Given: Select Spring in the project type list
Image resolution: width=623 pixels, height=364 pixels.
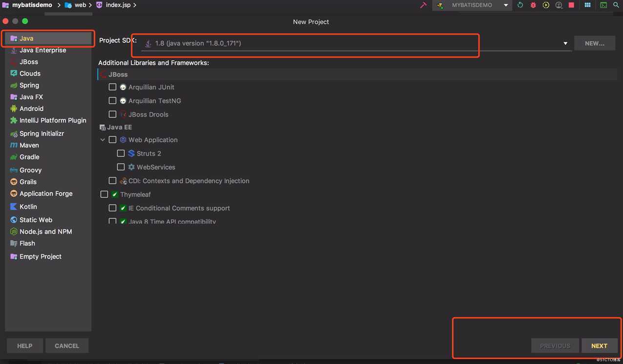Looking at the screenshot, I should (48, 85).
